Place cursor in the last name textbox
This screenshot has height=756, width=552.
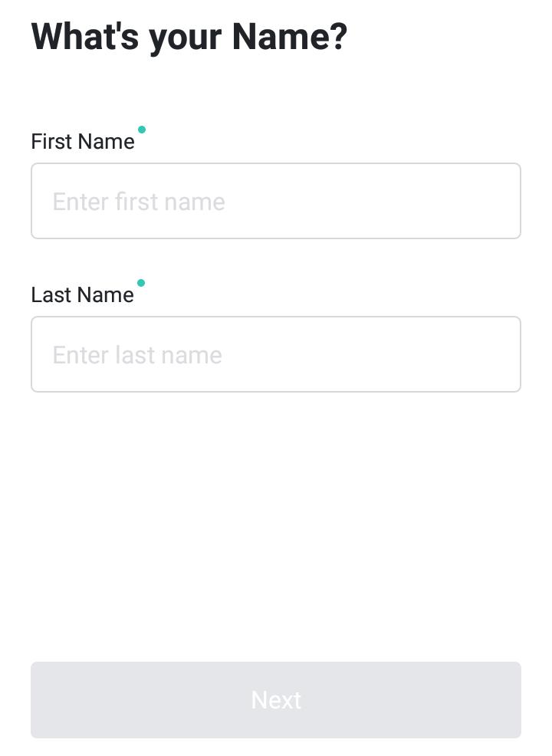point(276,354)
